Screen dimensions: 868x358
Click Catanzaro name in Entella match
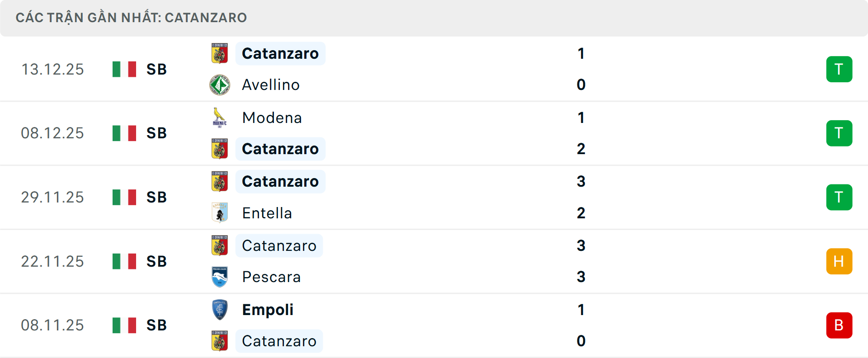(x=280, y=181)
